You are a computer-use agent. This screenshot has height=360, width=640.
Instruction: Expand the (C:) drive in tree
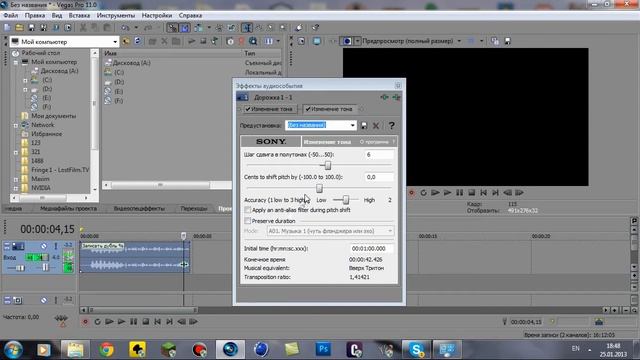click(x=25, y=80)
